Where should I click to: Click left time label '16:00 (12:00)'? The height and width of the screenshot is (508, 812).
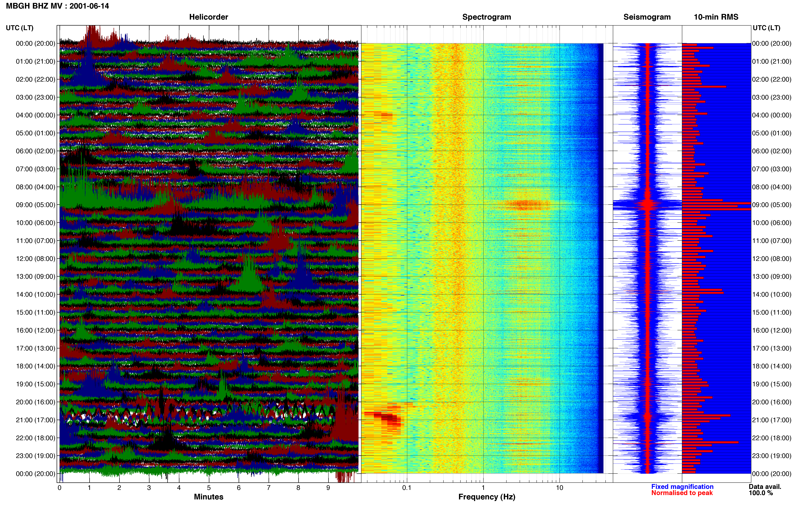click(36, 330)
